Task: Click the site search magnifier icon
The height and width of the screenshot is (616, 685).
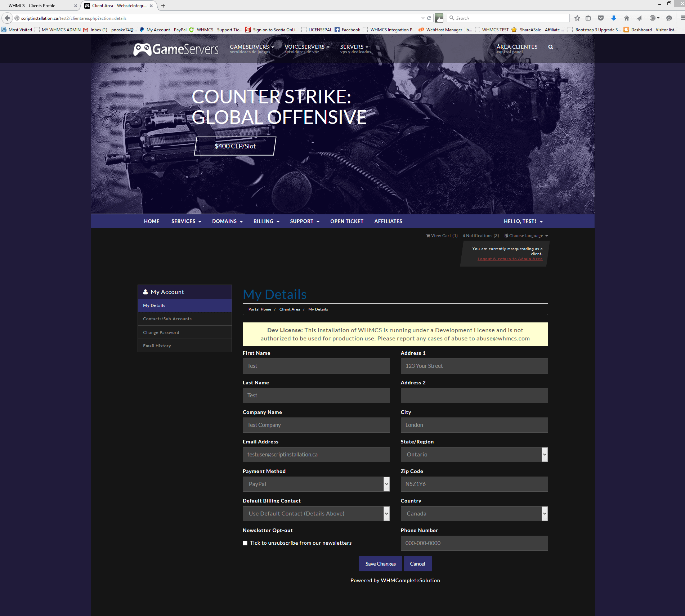Action: click(551, 47)
